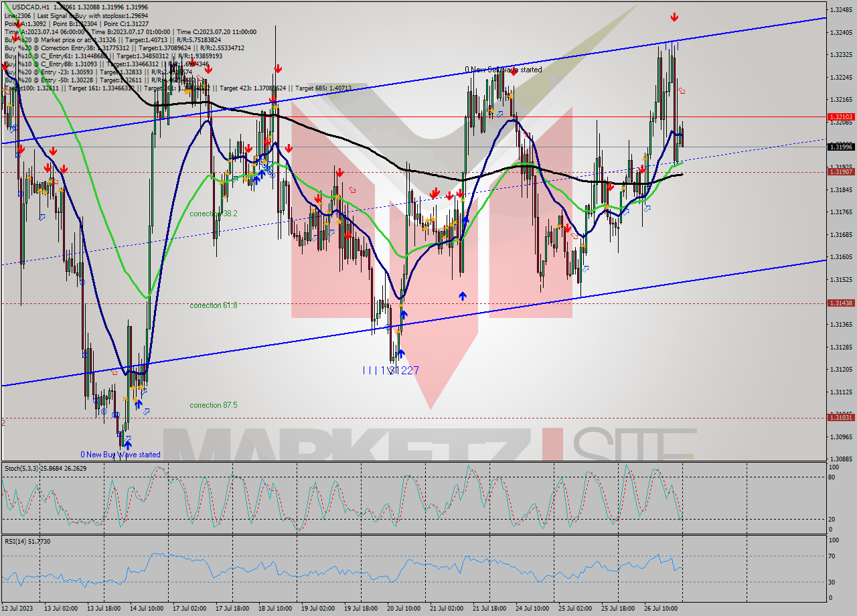Click the '0 New Sell Wave started' text
The image size is (857, 616).
coord(503,69)
